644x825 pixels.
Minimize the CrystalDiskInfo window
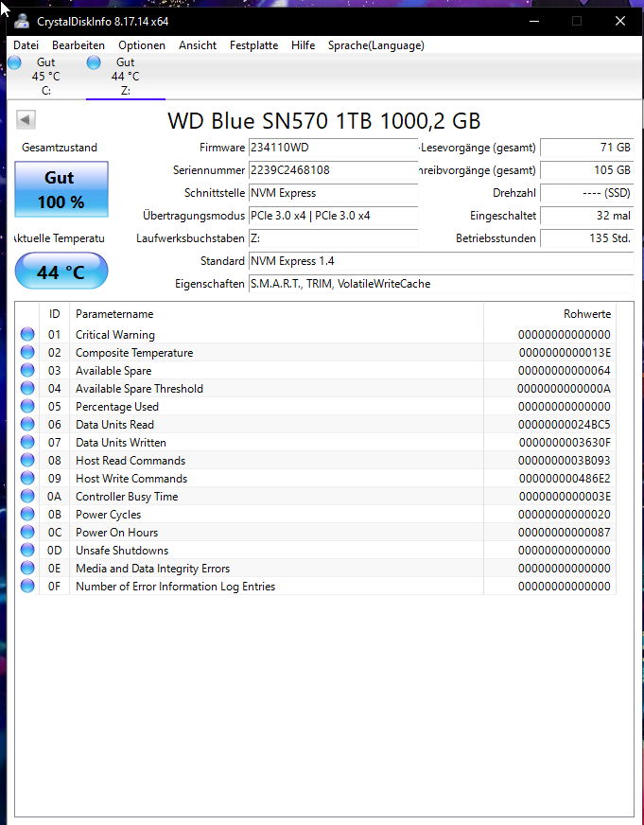point(534,21)
